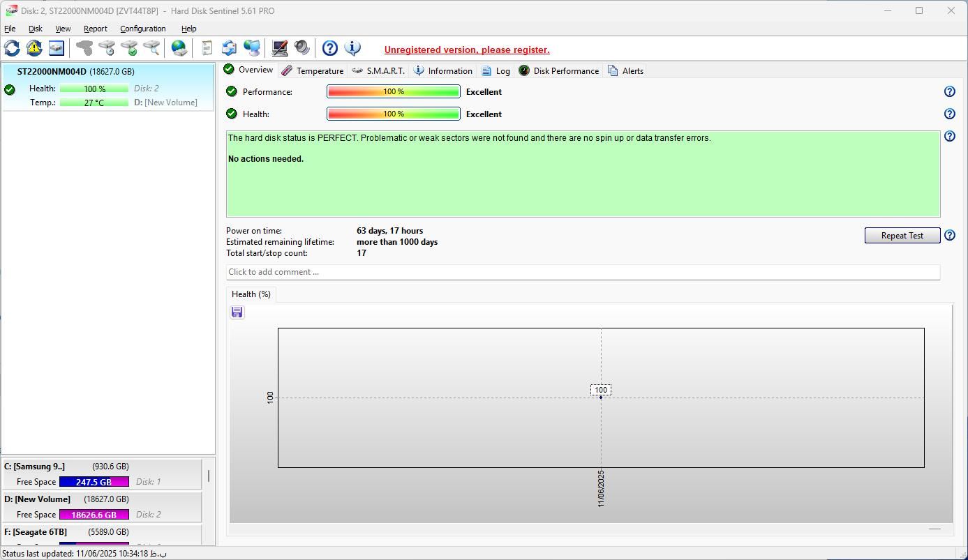Click the help icon next to Repeat Test
The height and width of the screenshot is (560, 968).
click(949, 235)
